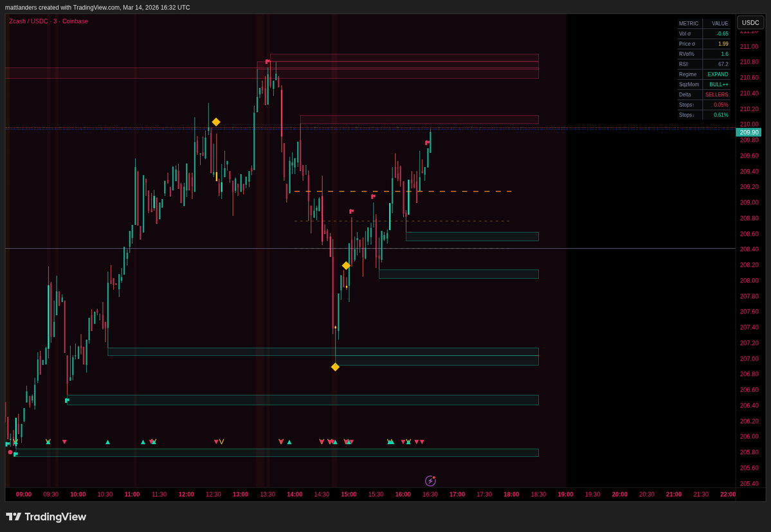
Task: Click the TradingView logo
Action: click(46, 517)
